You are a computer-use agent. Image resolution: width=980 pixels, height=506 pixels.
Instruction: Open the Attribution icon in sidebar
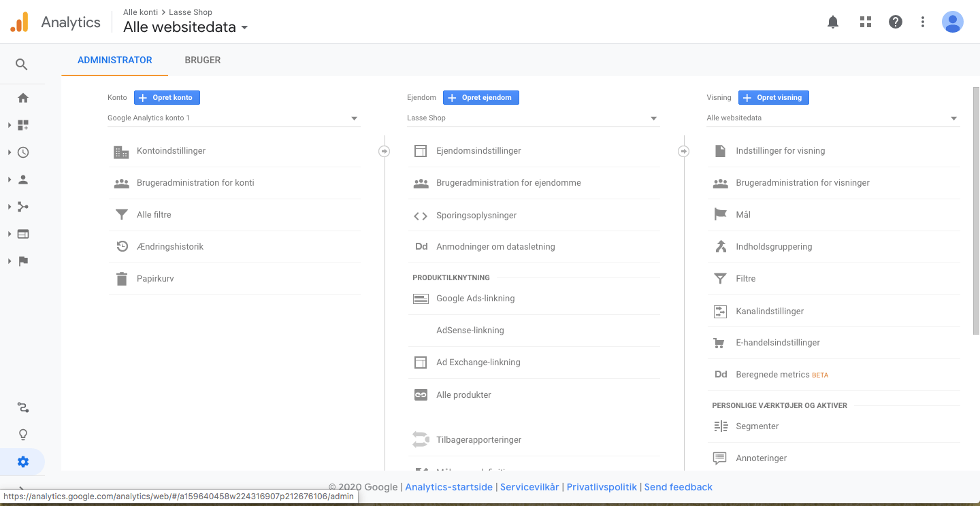coord(23,408)
